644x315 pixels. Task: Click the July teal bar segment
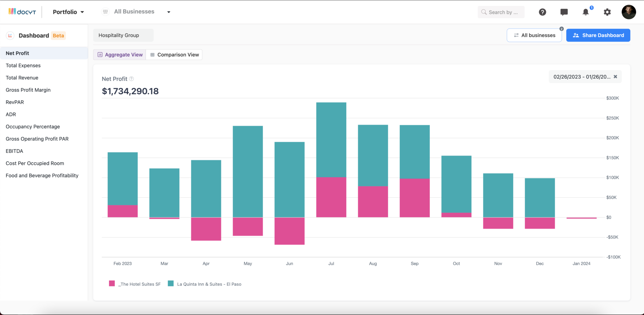pyautogui.click(x=331, y=138)
